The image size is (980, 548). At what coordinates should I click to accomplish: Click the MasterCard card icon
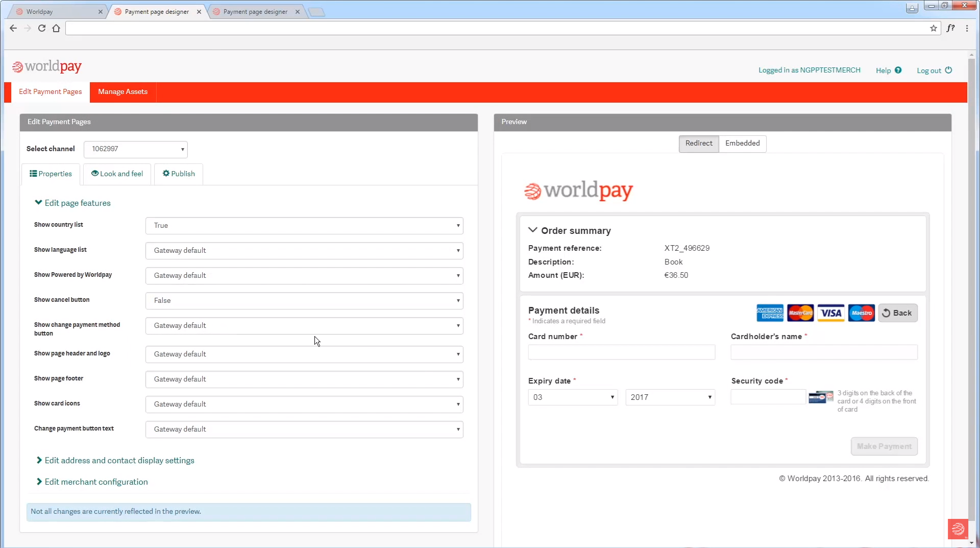(x=800, y=313)
